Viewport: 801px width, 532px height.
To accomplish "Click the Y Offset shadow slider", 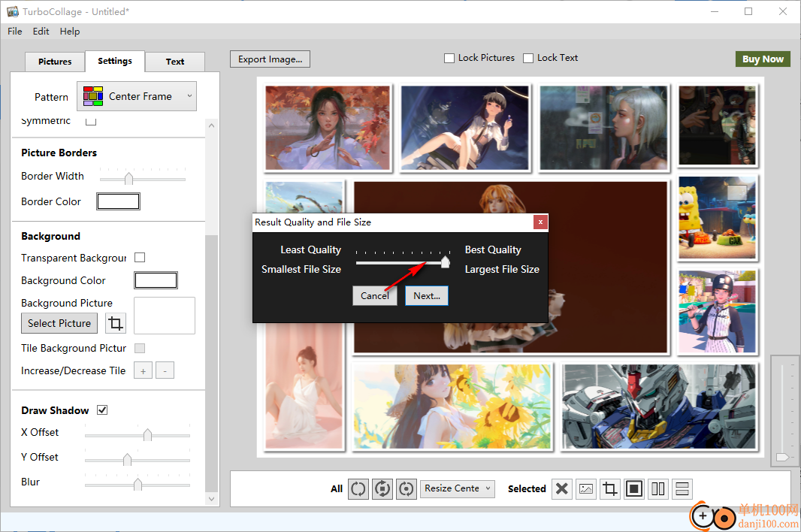I will click(x=138, y=459).
